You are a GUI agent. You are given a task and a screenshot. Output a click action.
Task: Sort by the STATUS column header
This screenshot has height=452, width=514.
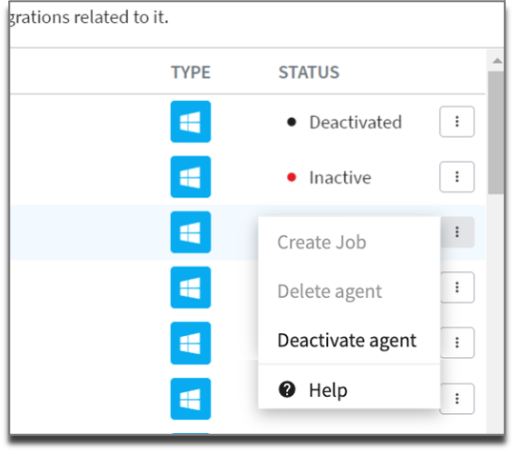pyautogui.click(x=309, y=72)
